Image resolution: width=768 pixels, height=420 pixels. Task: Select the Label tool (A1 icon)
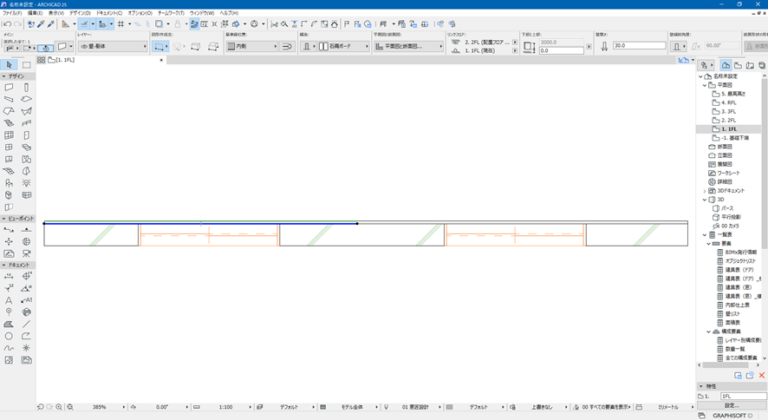[x=26, y=300]
